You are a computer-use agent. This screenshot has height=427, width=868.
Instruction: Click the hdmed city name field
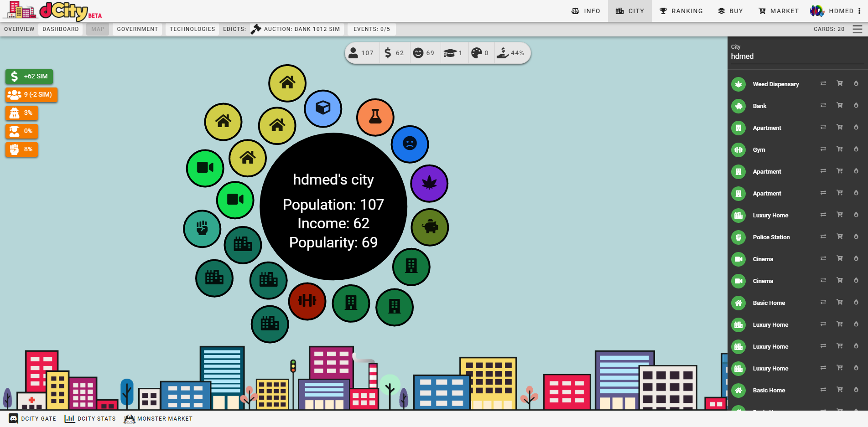point(797,57)
